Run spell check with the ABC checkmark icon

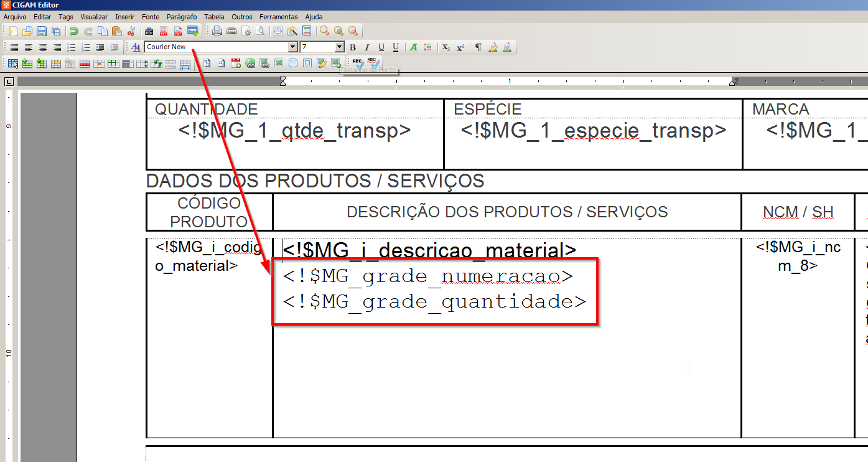pos(358,62)
